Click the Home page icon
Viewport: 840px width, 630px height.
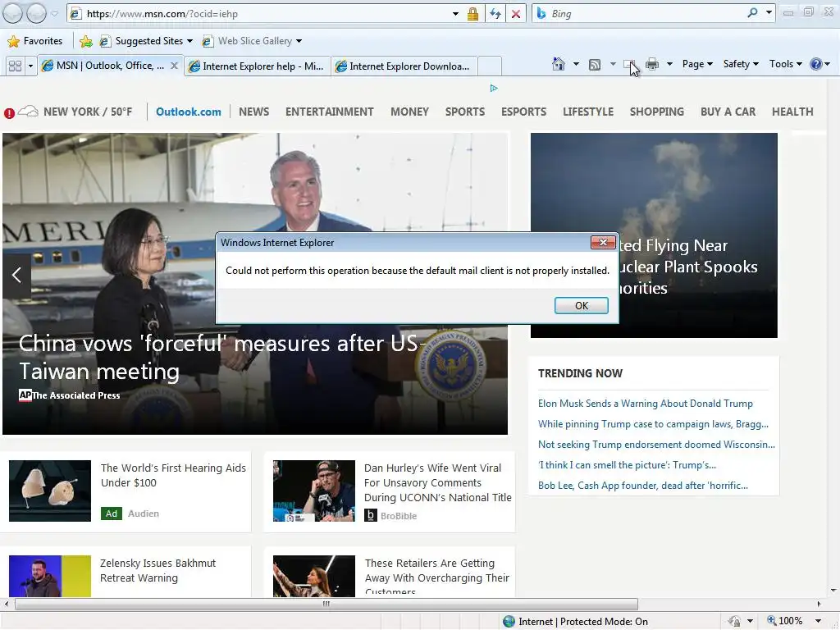pos(558,64)
